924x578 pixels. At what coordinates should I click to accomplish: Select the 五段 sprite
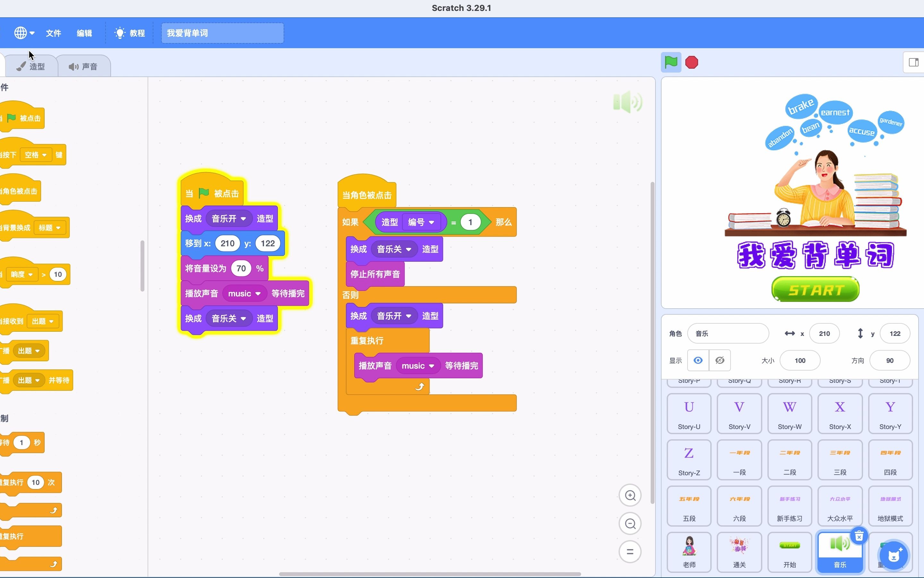coord(689,506)
